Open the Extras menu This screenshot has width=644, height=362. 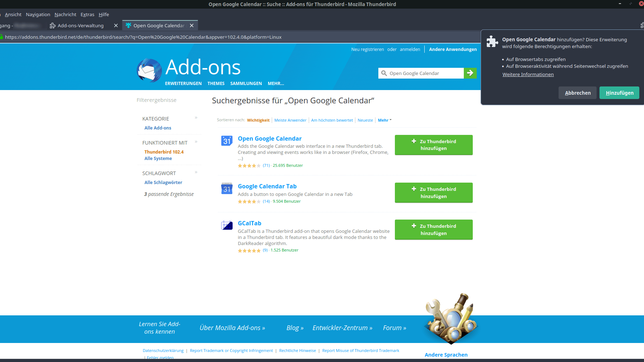click(87, 14)
